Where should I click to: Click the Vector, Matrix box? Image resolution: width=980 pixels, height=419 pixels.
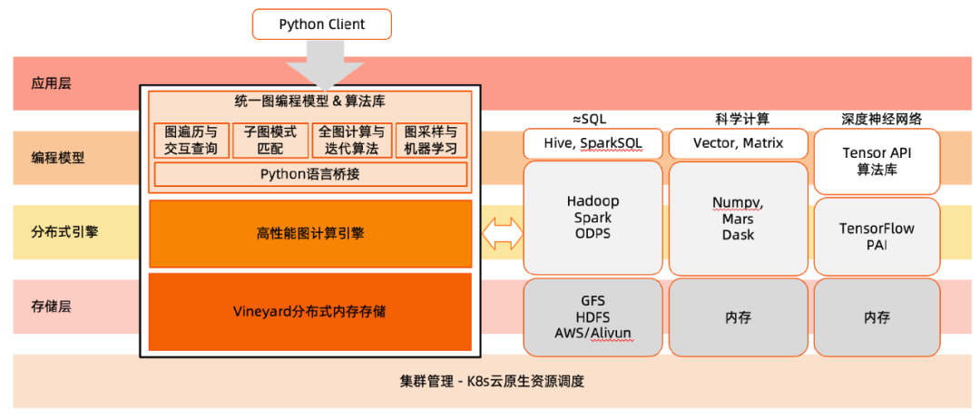coord(738,143)
